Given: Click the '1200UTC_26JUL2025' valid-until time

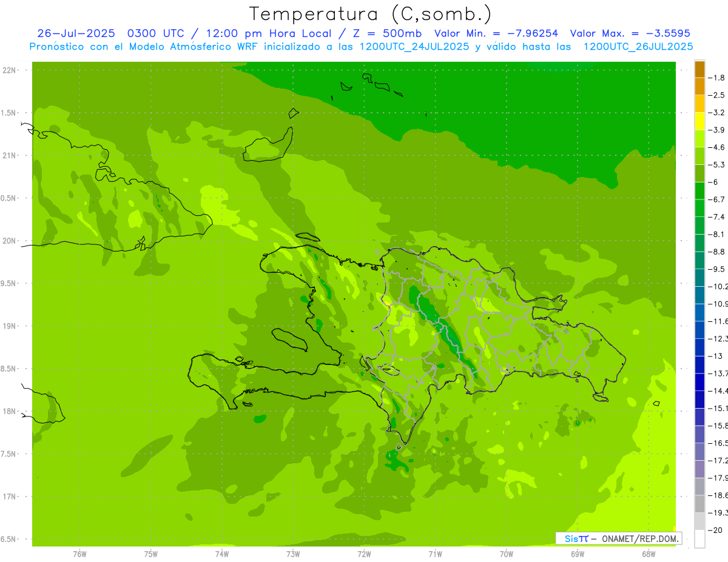Looking at the screenshot, I should pos(638,47).
